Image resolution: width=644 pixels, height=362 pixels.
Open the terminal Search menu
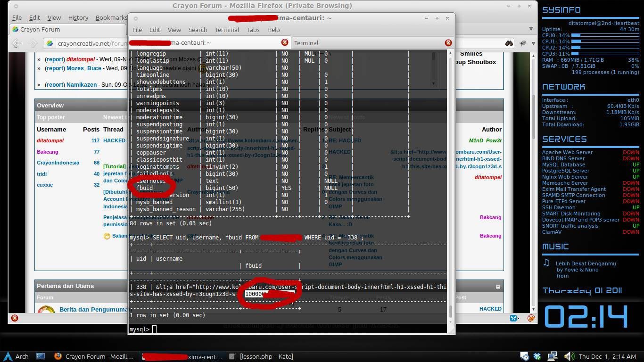(x=198, y=29)
